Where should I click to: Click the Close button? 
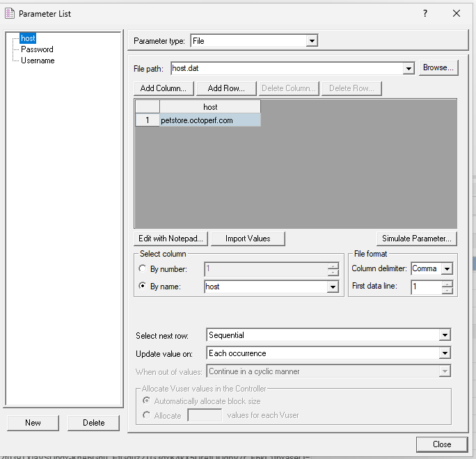pos(442,444)
